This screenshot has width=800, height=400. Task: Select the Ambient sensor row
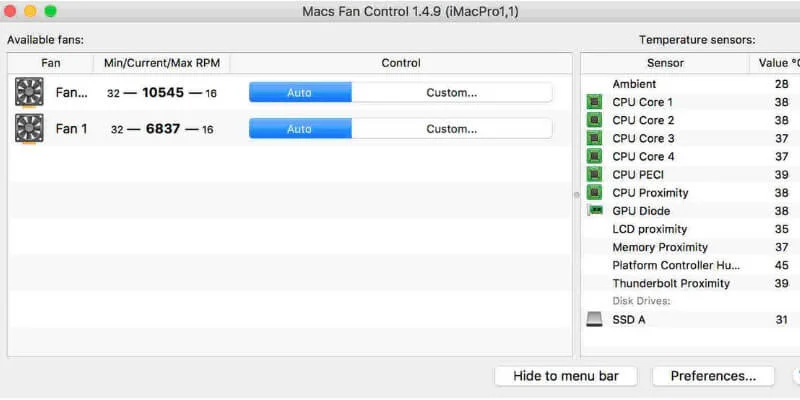[x=691, y=84]
